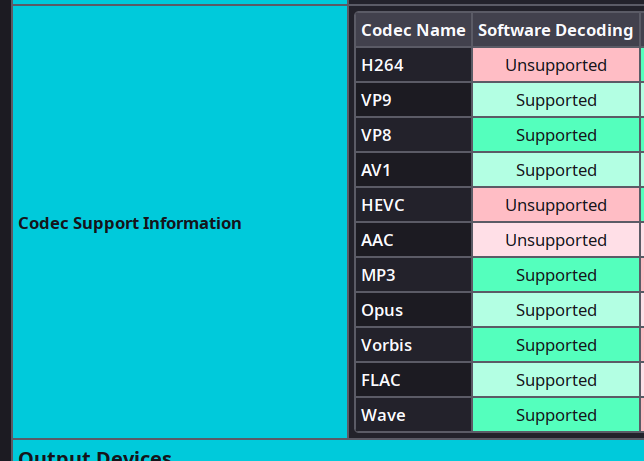Click the AAC codec name cell
Screen dimensions: 644x461
413,240
